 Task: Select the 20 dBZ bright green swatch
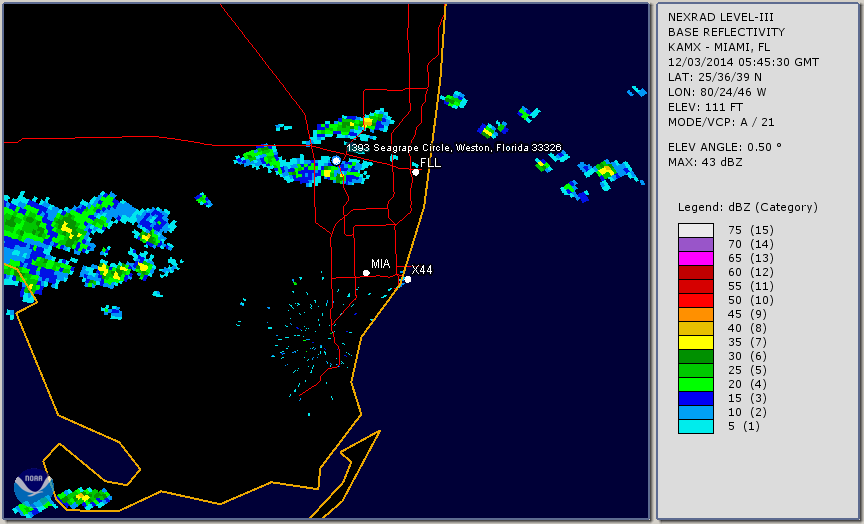click(x=696, y=385)
